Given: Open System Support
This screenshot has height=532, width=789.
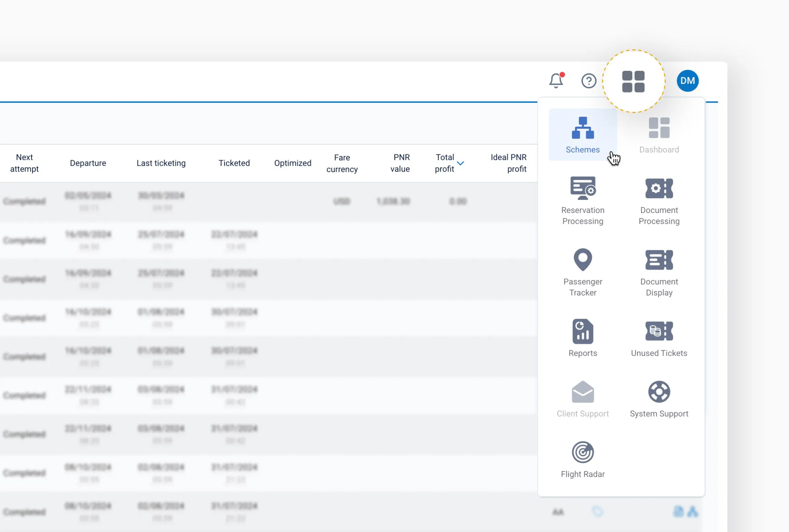Looking at the screenshot, I should 659,398.
